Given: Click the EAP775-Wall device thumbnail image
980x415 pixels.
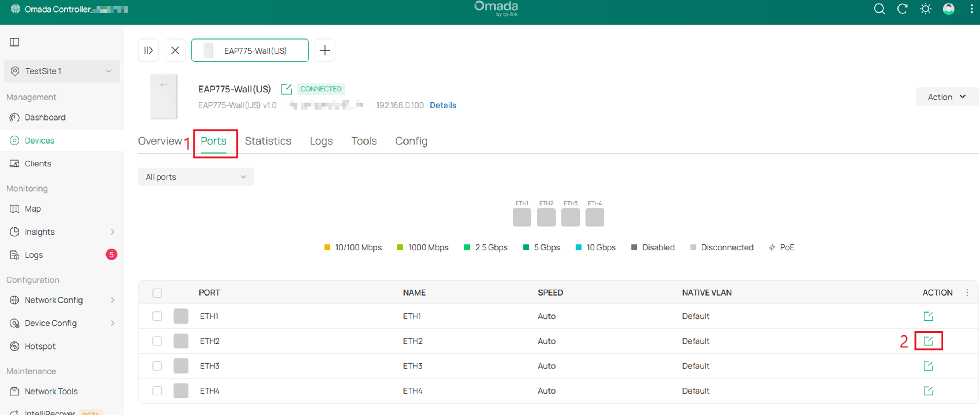Looking at the screenshot, I should tap(164, 97).
